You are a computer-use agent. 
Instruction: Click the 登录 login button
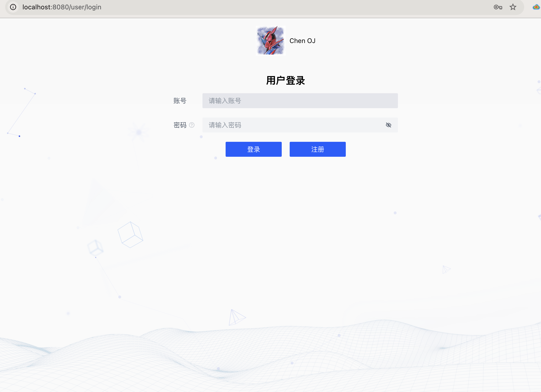pos(253,149)
